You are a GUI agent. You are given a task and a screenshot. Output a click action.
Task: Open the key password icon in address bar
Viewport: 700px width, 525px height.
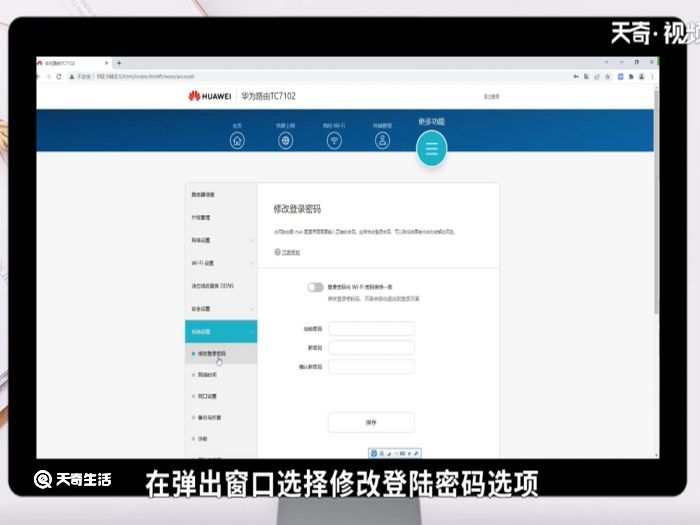click(576, 77)
